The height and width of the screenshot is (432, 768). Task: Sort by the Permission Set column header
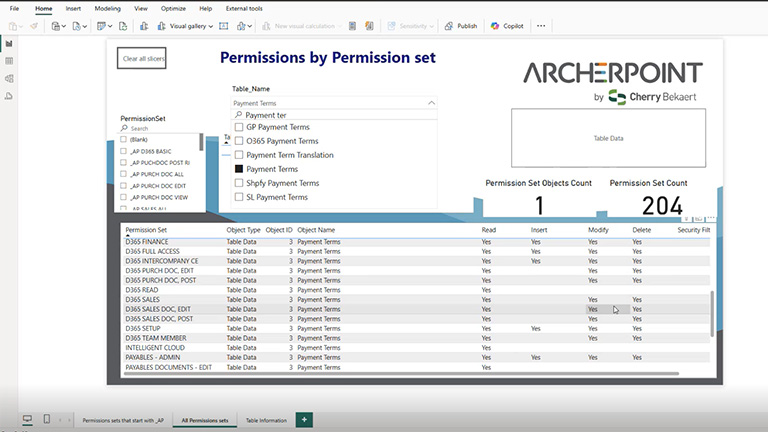click(146, 230)
